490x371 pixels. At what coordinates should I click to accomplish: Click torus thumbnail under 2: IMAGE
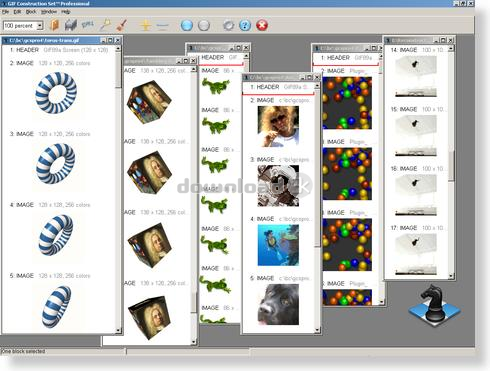(56, 93)
